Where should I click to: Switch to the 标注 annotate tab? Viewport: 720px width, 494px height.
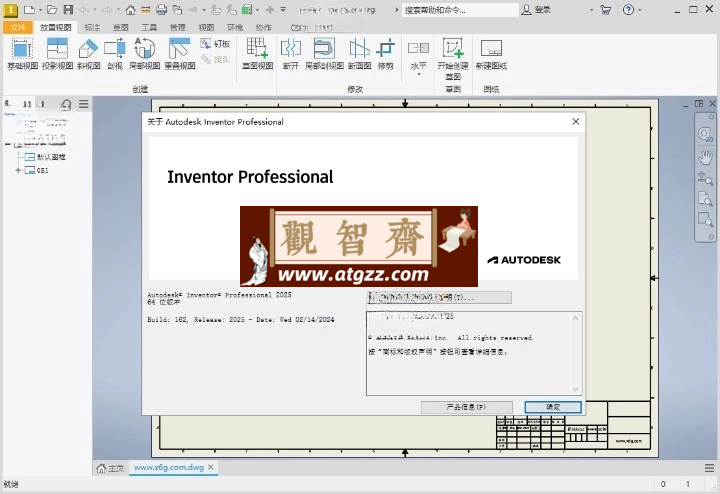pyautogui.click(x=92, y=28)
